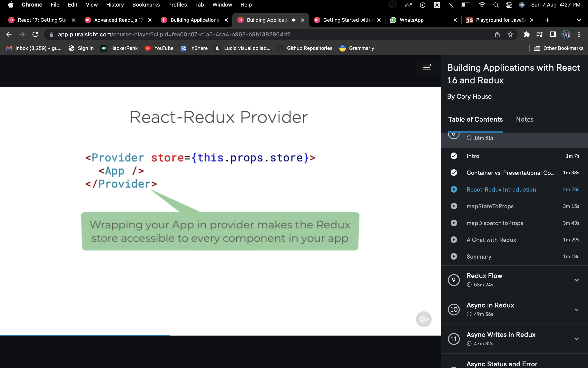Click the Bluetooth icon in menu bar
The width and height of the screenshot is (588, 368).
pos(451,5)
